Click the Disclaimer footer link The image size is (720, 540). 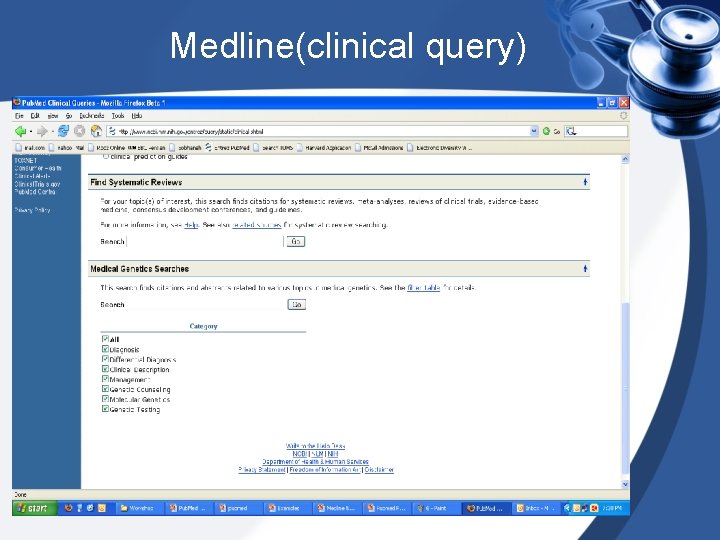click(x=379, y=470)
